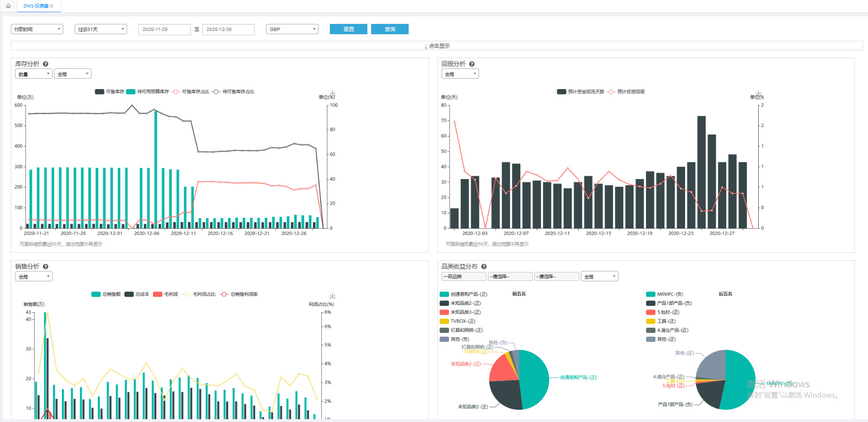Download the 回报分析 chart image
Viewport: 868px width, 422px height.
pos(758,93)
